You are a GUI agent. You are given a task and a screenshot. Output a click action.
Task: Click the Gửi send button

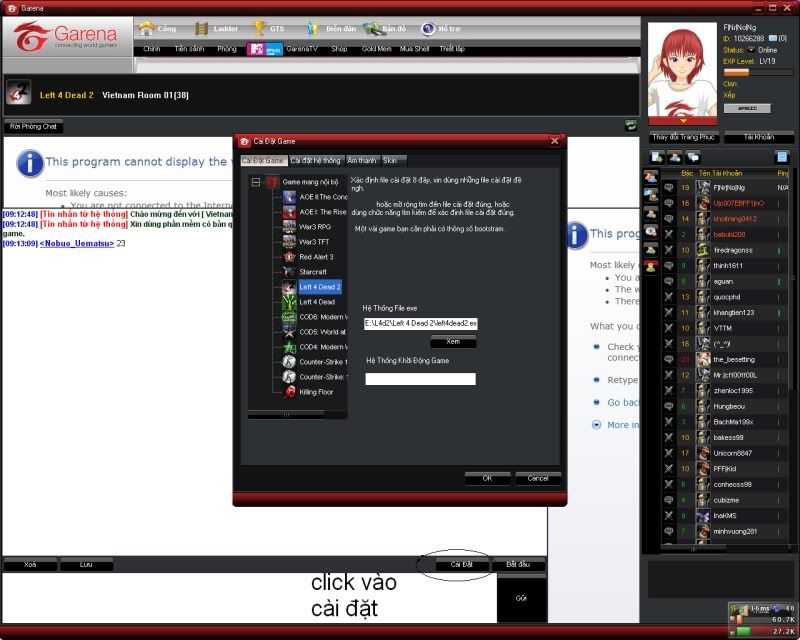coord(521,598)
